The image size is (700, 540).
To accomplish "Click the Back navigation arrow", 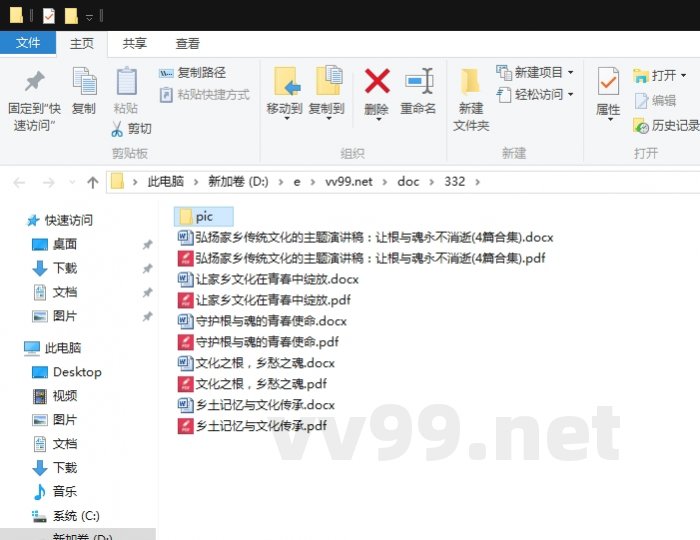I will pos(19,182).
